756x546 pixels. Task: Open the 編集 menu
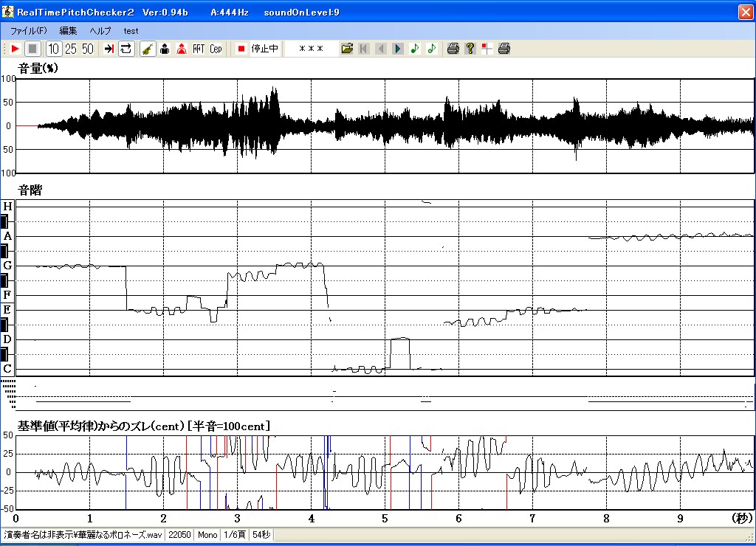68,31
